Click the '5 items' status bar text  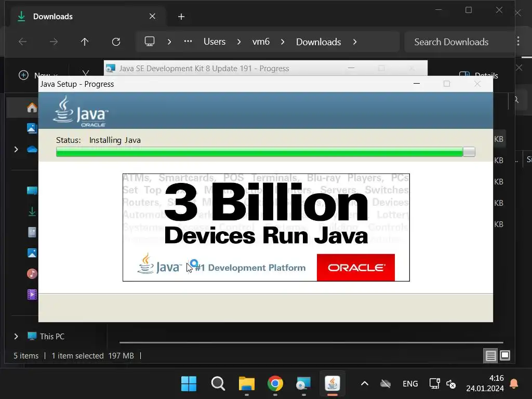26,355
